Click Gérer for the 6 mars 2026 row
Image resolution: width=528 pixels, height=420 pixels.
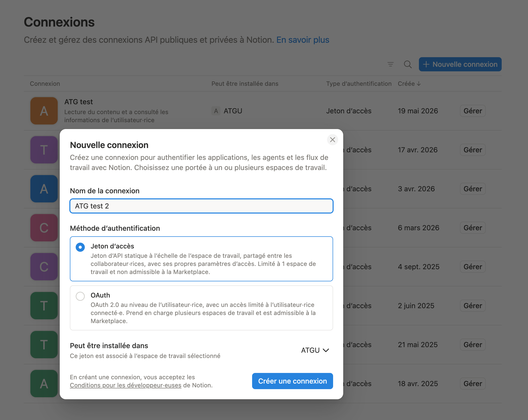pos(473,228)
